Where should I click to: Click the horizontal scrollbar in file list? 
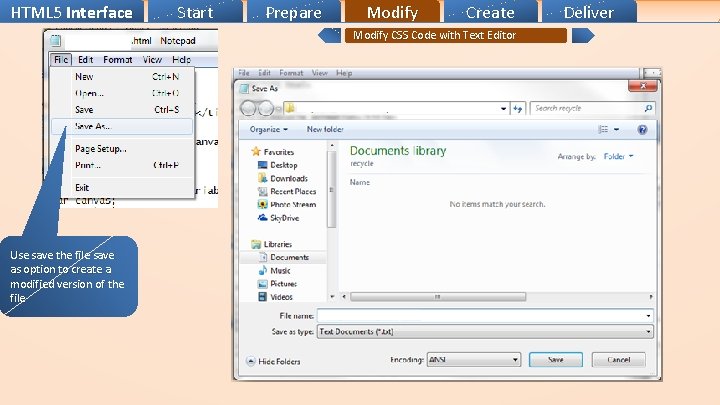pyautogui.click(x=438, y=297)
